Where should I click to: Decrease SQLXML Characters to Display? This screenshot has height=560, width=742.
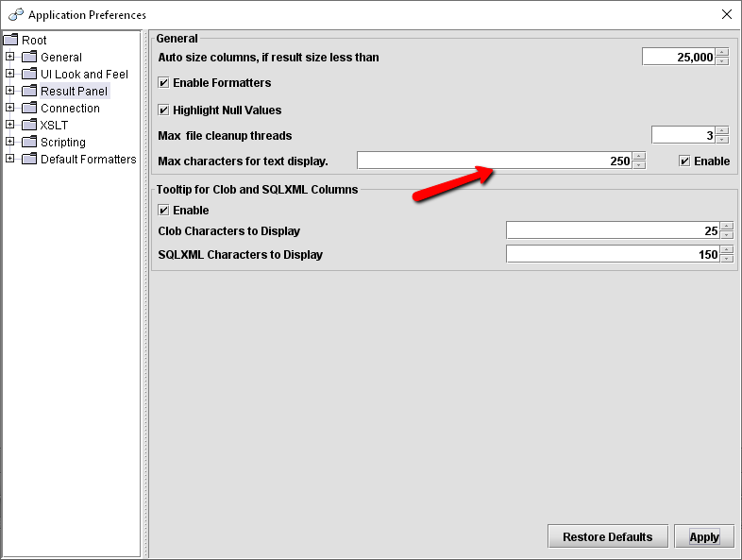pyautogui.click(x=727, y=258)
